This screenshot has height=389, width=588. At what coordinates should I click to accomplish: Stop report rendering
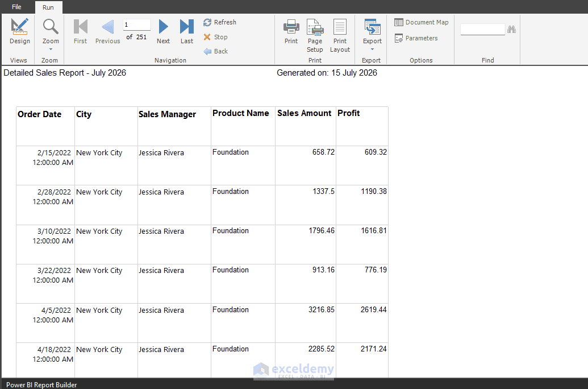pyautogui.click(x=216, y=37)
